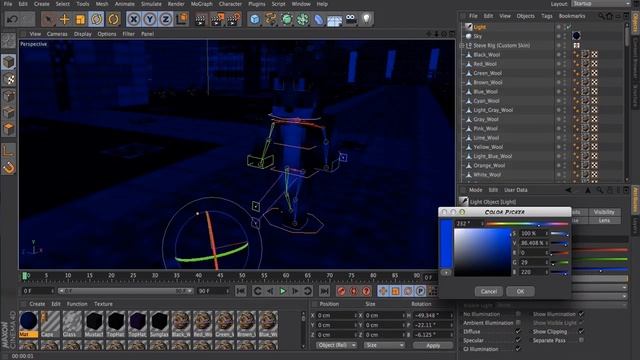Add a Cube primitive from toolbar
The image size is (640, 360).
coord(255,19)
